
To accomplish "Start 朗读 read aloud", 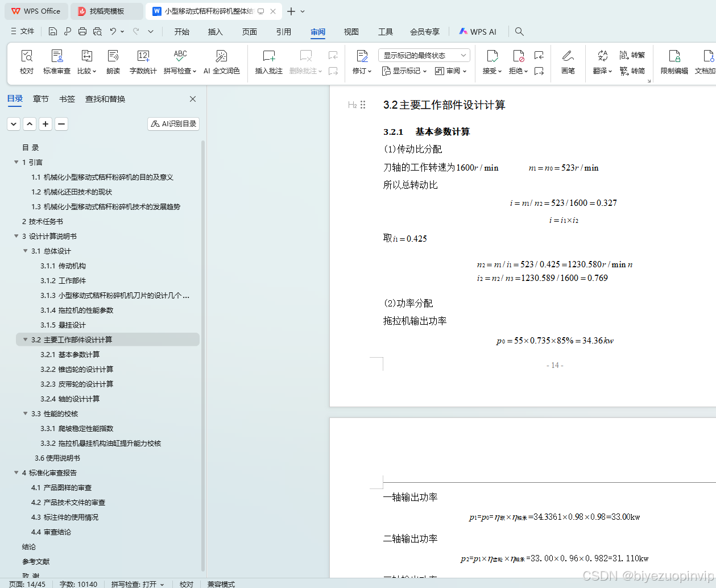I will tap(113, 62).
